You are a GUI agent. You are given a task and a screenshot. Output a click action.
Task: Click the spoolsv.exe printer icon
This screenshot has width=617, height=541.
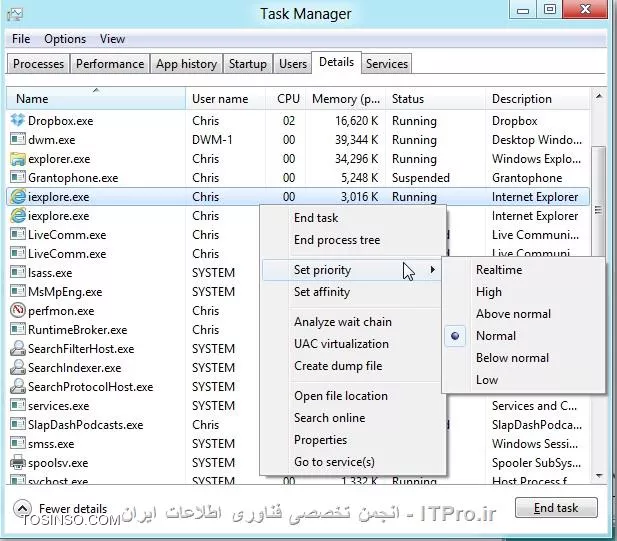pyautogui.click(x=18, y=462)
